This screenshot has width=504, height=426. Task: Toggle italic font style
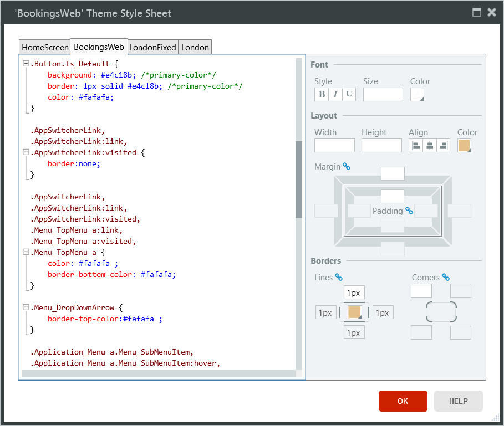335,94
